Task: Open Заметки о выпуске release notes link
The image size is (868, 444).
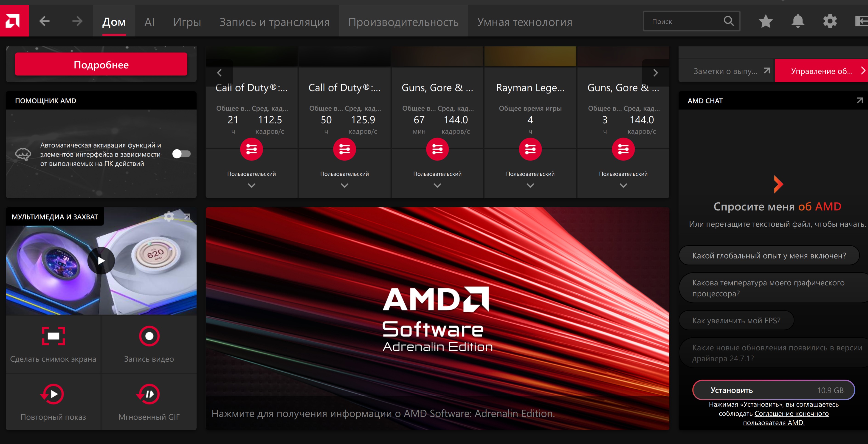Action: coord(727,71)
